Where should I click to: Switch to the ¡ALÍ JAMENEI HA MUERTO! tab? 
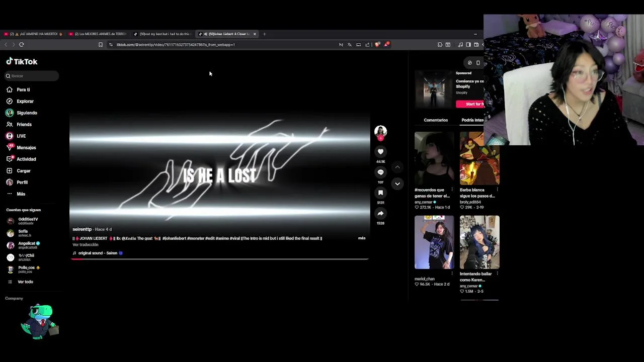33,34
